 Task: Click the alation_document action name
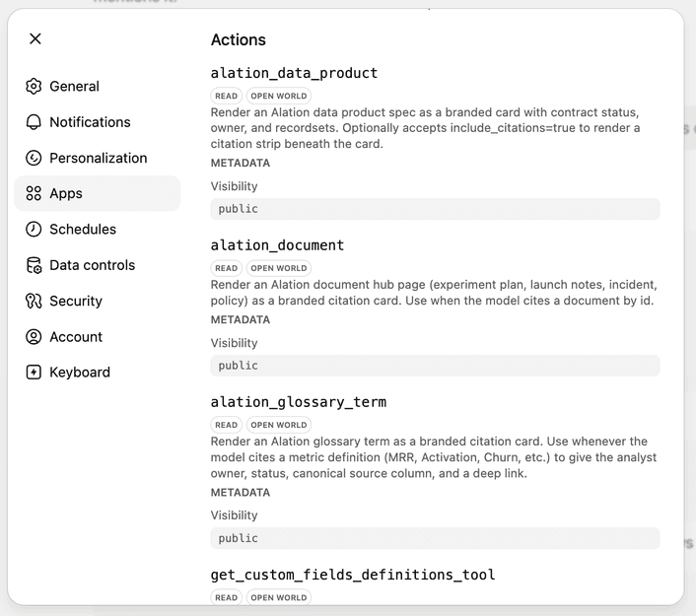tap(277, 245)
